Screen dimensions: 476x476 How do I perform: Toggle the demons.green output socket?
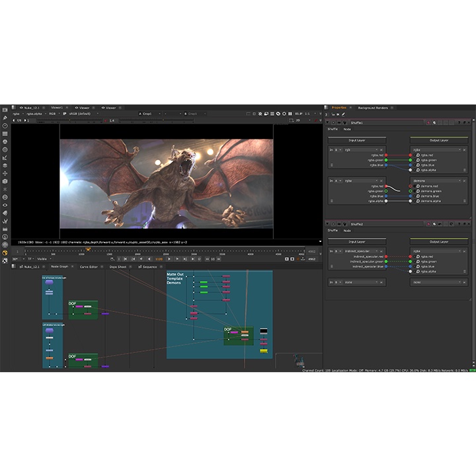click(x=410, y=191)
